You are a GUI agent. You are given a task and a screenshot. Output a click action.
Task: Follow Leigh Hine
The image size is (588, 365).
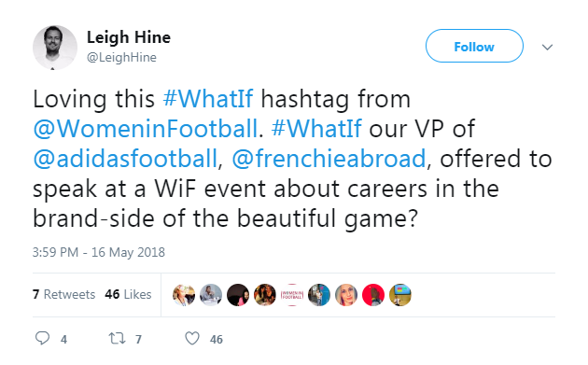tap(474, 46)
